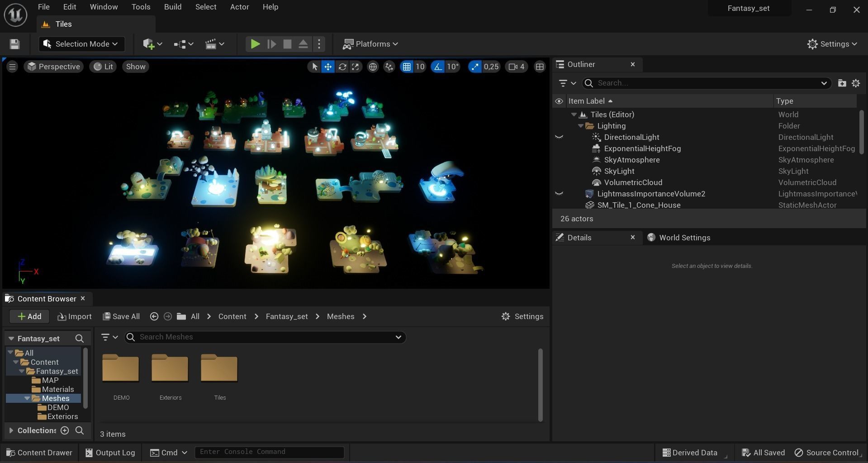Screen dimensions: 868x463
Task: Activate the rotate tool
Action: pyautogui.click(x=342, y=67)
